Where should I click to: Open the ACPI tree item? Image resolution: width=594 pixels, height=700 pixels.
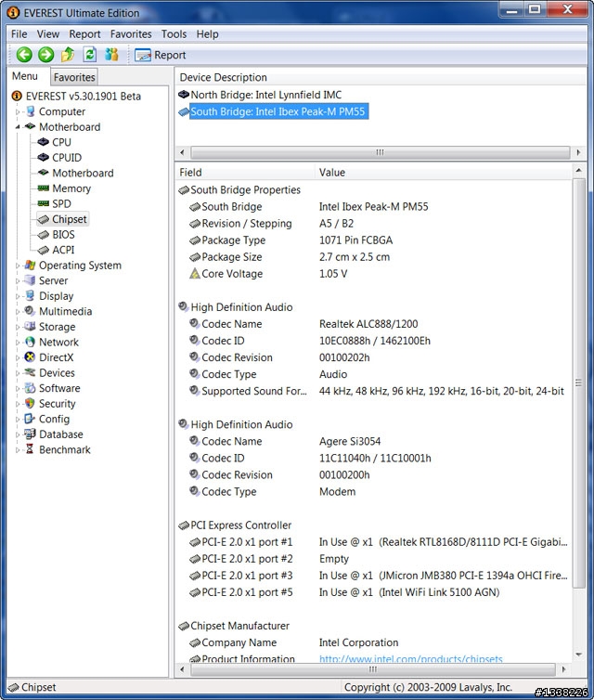[x=63, y=250]
